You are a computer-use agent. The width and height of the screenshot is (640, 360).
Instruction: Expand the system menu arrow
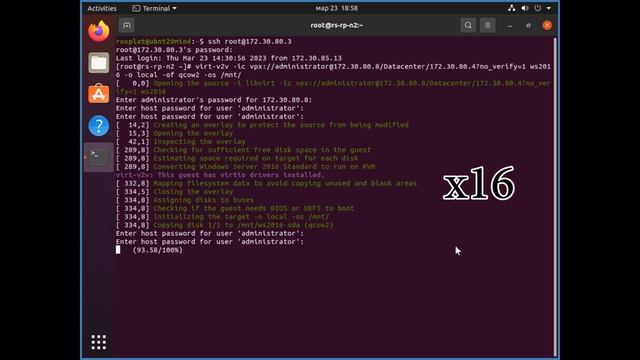pos(549,8)
